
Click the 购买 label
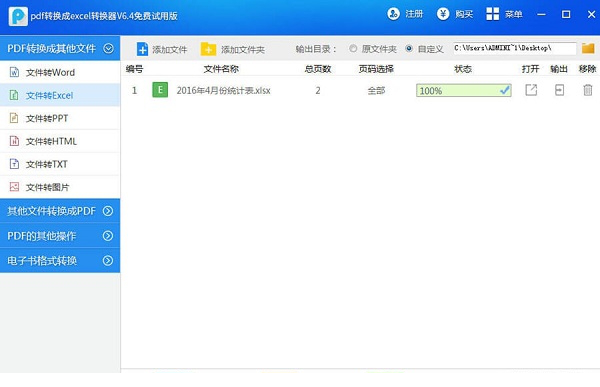point(464,14)
